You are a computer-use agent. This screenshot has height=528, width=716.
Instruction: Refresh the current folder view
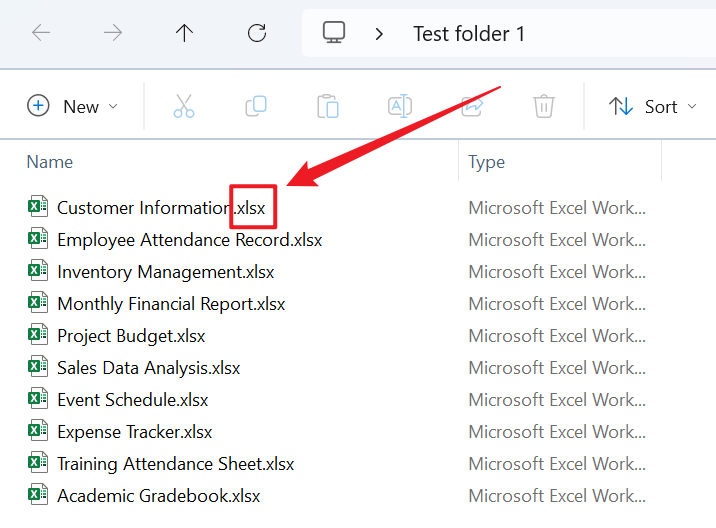pos(257,33)
